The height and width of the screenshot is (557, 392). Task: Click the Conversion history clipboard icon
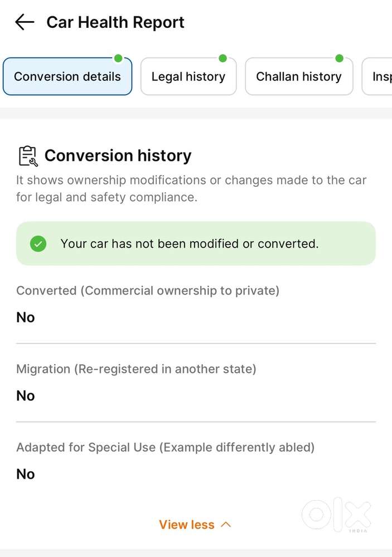pyautogui.click(x=27, y=156)
